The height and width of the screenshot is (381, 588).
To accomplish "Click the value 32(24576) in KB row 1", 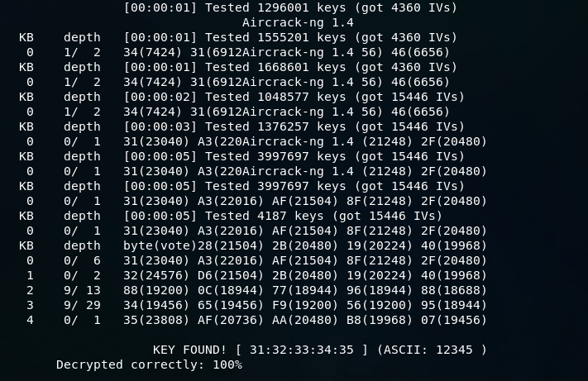I will point(156,275).
